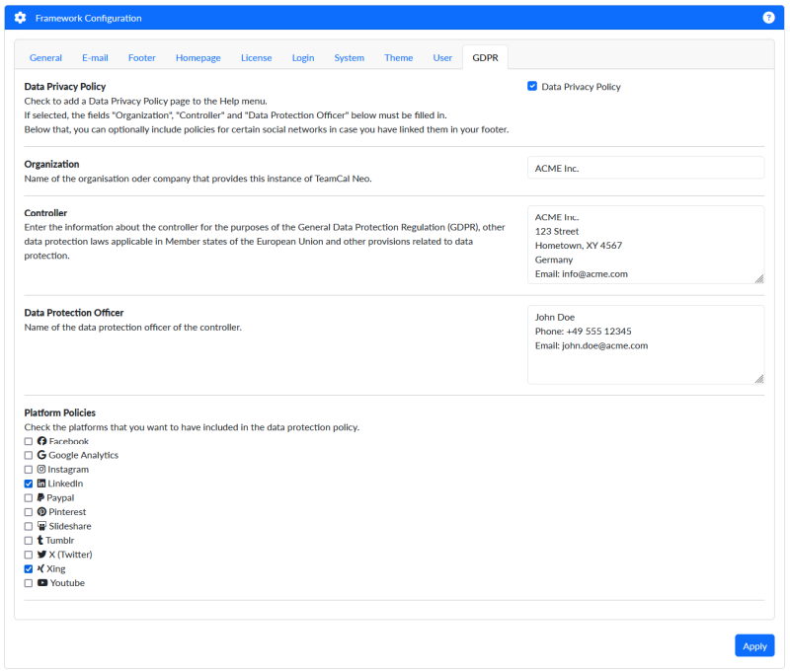Viewport: 790px width, 672px height.
Task: Click the LinkedIn logo icon
Action: click(x=41, y=484)
